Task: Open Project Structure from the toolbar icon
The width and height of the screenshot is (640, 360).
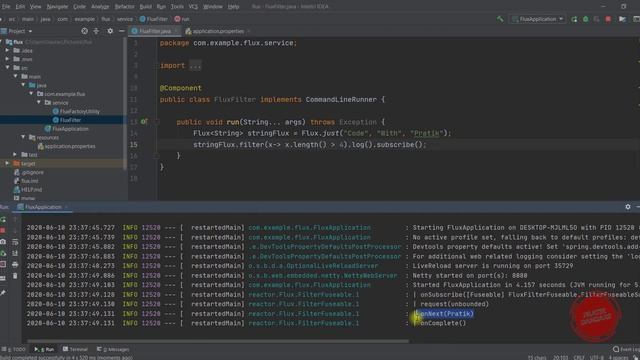Action: pos(622,19)
